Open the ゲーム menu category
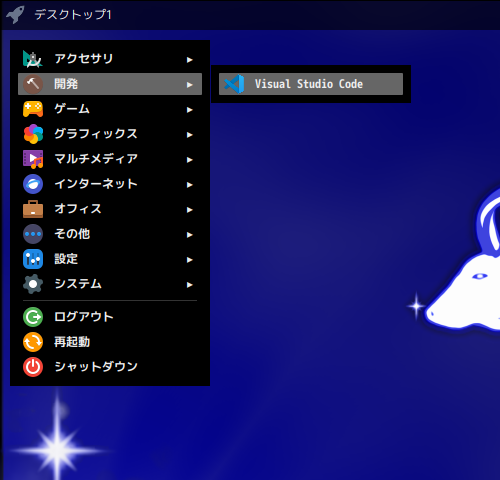 [110, 109]
